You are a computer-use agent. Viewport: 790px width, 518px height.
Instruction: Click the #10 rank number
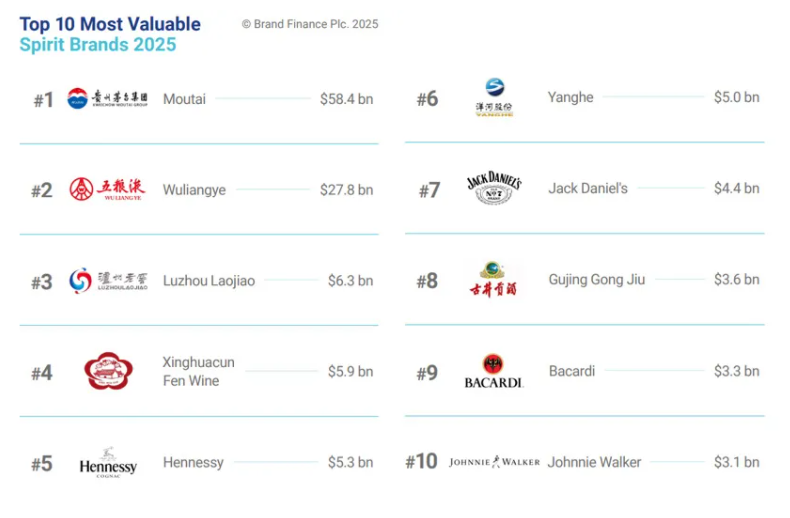tap(421, 462)
